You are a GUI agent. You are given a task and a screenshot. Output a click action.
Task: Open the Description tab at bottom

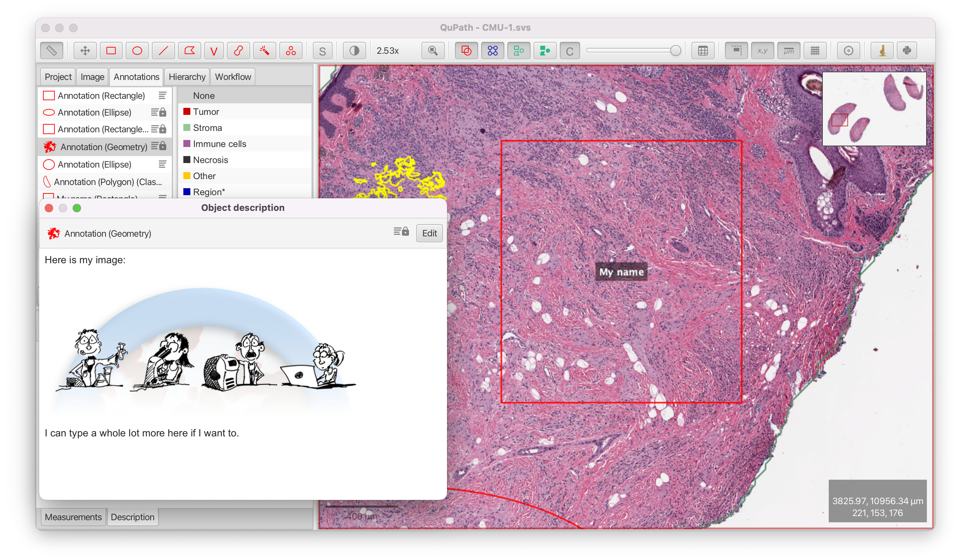pos(132,517)
